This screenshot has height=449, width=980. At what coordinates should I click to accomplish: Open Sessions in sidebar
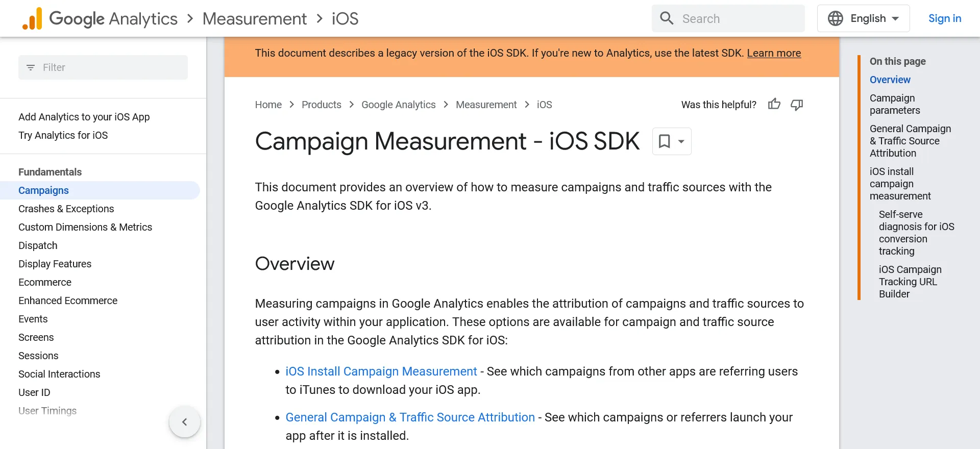point(38,356)
